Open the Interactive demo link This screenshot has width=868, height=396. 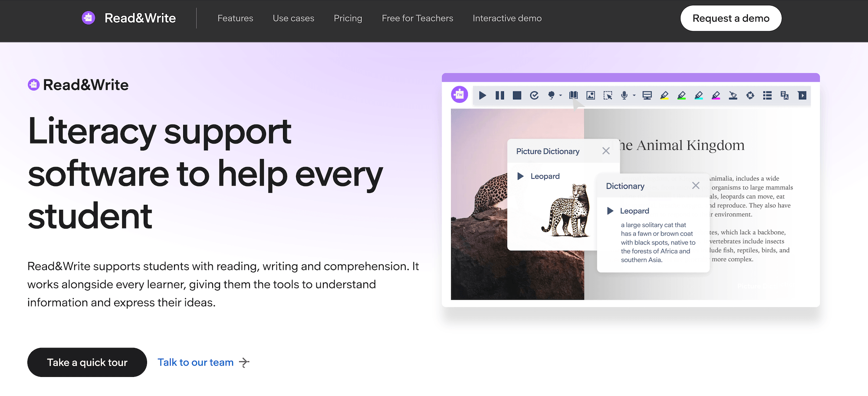pos(507,18)
